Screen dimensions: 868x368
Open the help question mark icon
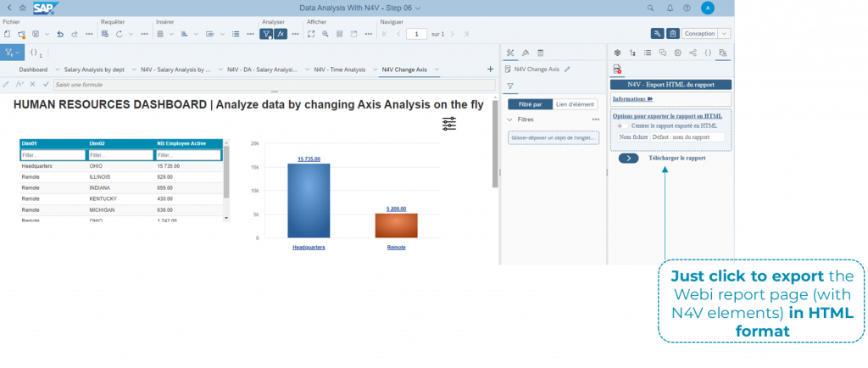pyautogui.click(x=686, y=8)
